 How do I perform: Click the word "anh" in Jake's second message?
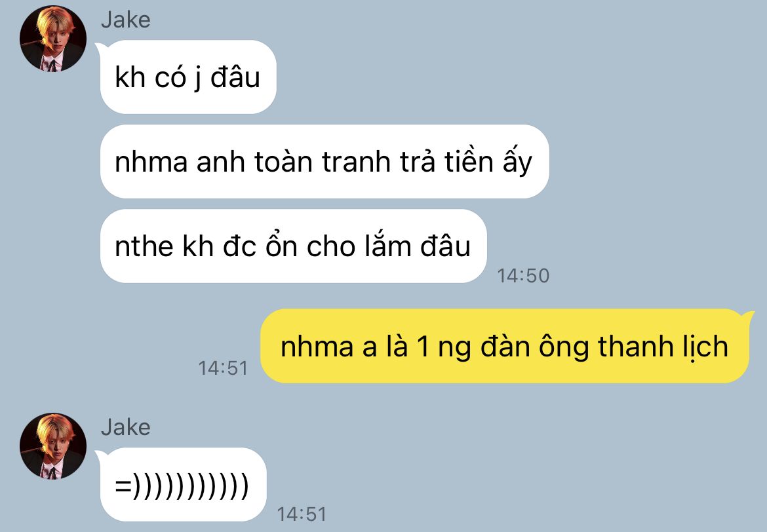point(220,162)
